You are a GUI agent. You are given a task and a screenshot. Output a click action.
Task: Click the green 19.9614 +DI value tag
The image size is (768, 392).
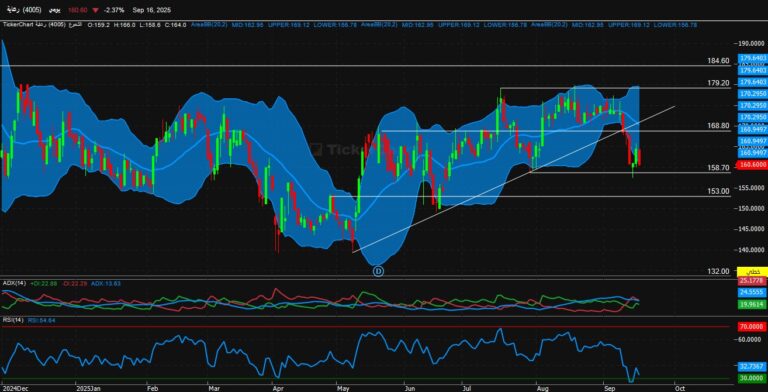click(752, 304)
